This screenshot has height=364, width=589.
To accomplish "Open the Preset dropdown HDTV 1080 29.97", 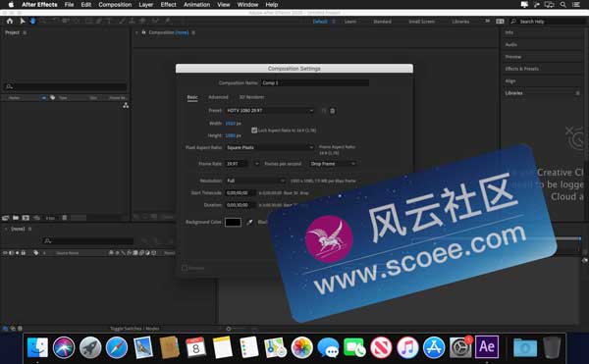I will click(270, 111).
